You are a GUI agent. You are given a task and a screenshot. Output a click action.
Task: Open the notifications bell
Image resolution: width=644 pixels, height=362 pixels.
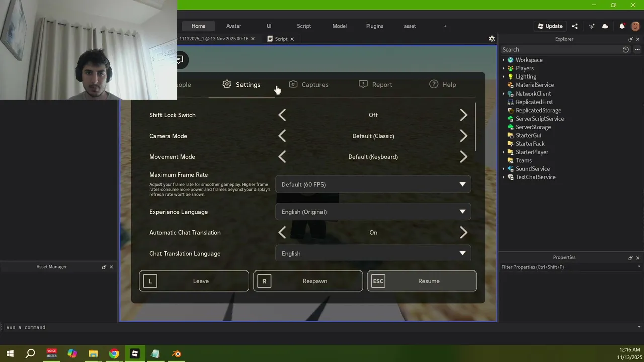(x=622, y=26)
